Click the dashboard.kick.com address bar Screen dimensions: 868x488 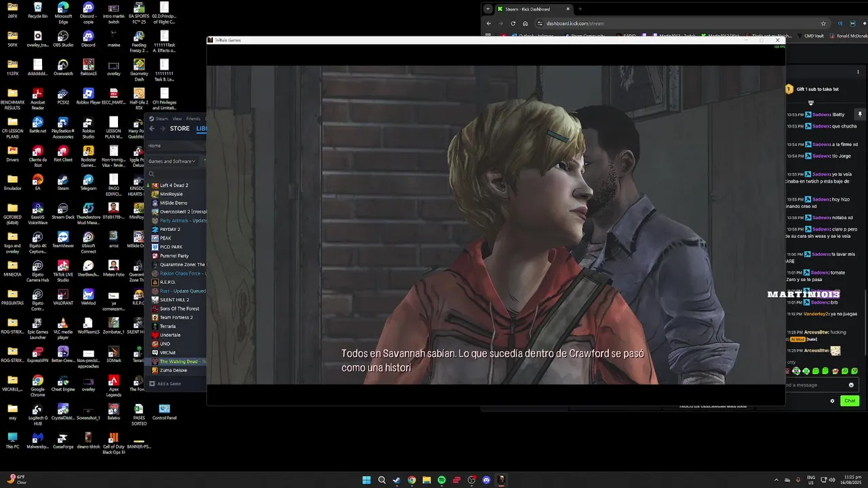(678, 23)
